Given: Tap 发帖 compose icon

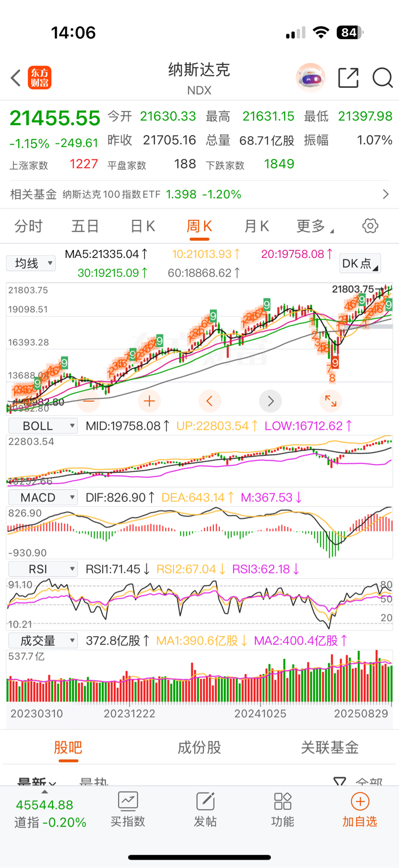Looking at the screenshot, I should click(x=205, y=801).
